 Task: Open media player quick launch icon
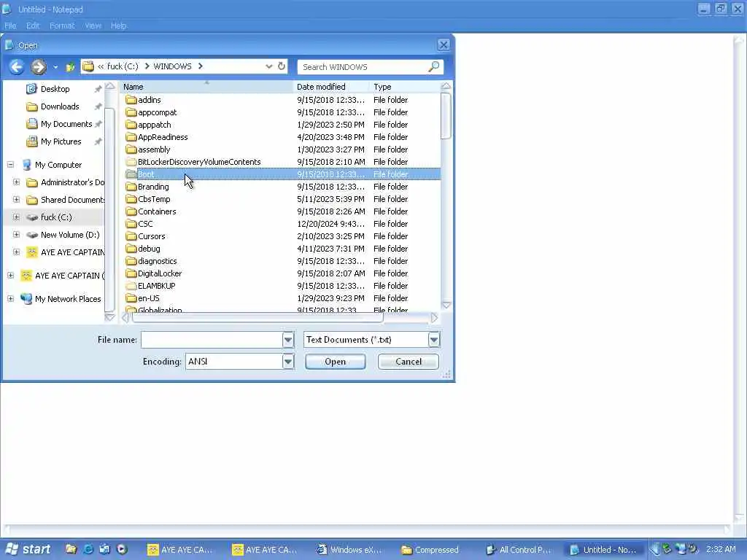(x=122, y=550)
